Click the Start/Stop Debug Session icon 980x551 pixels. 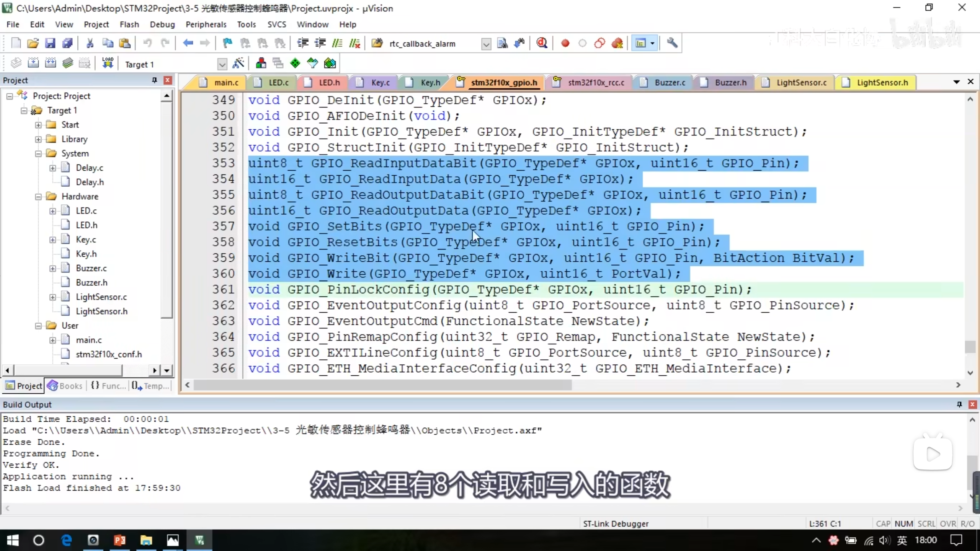point(542,43)
